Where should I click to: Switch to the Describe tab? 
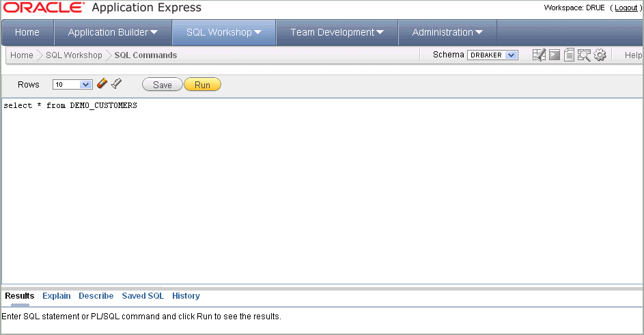(x=96, y=296)
